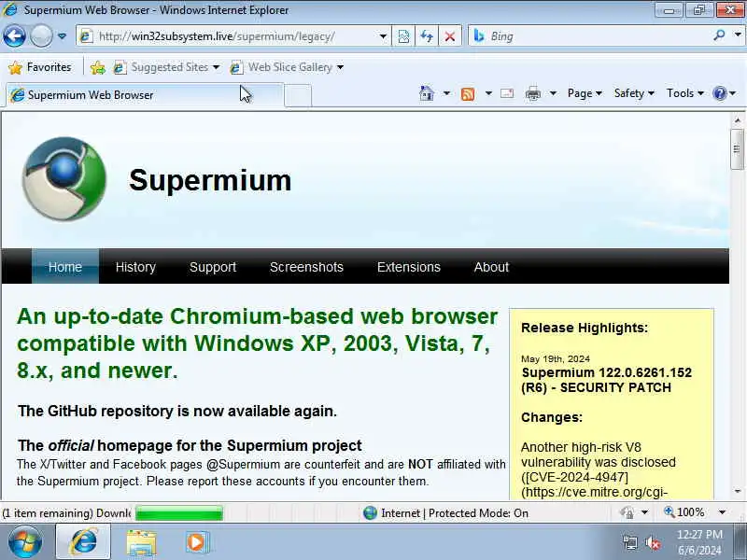Click the Supermium logo image
This screenshot has height=560, width=747.
click(63, 179)
